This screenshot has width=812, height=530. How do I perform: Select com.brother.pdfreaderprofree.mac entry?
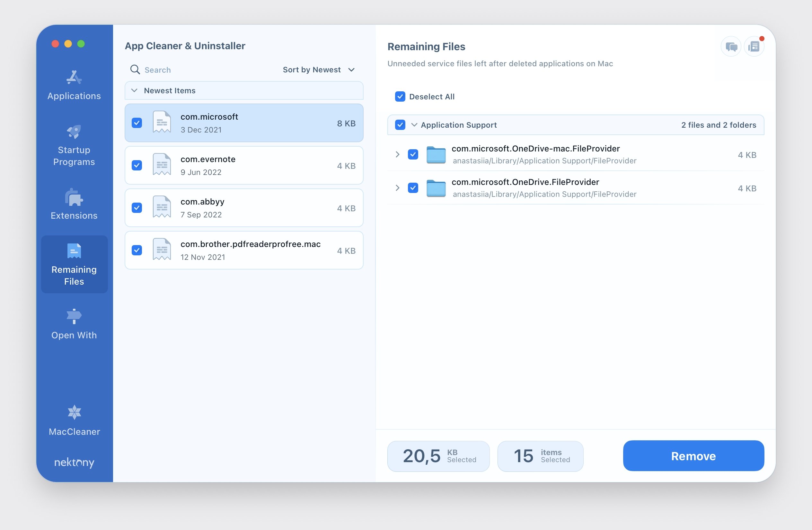click(244, 250)
